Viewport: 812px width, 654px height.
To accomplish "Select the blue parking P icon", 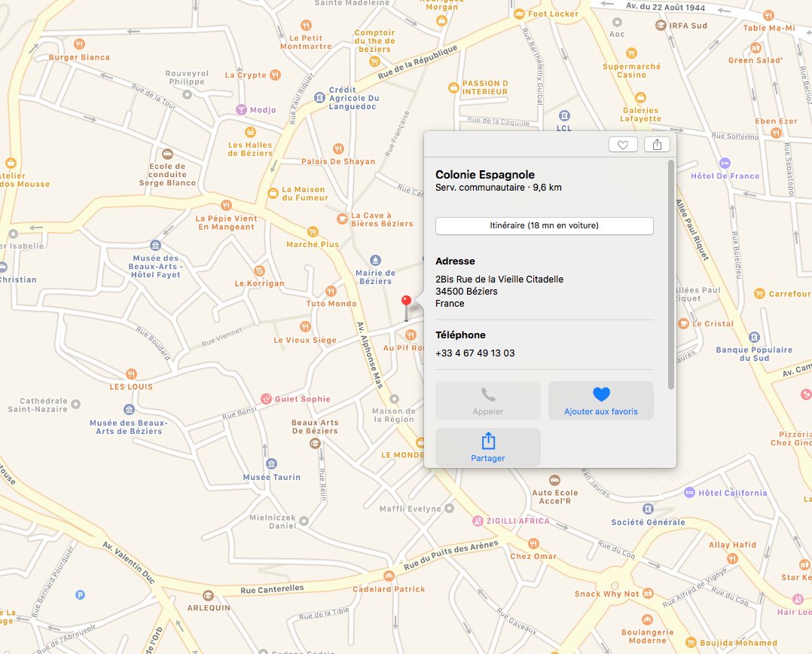I will pyautogui.click(x=81, y=595).
